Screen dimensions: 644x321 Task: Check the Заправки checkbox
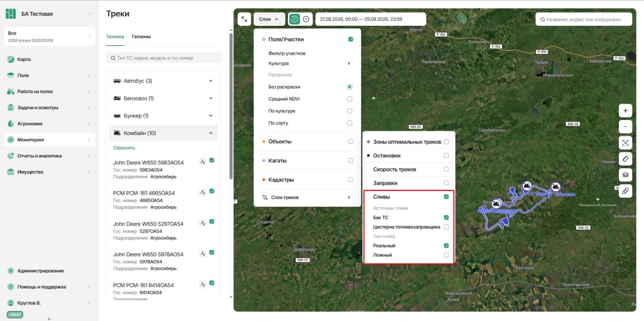[x=447, y=183]
